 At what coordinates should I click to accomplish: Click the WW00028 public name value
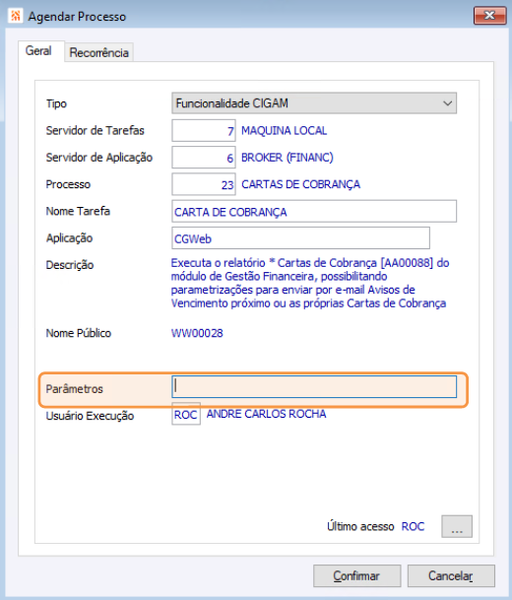(x=197, y=333)
